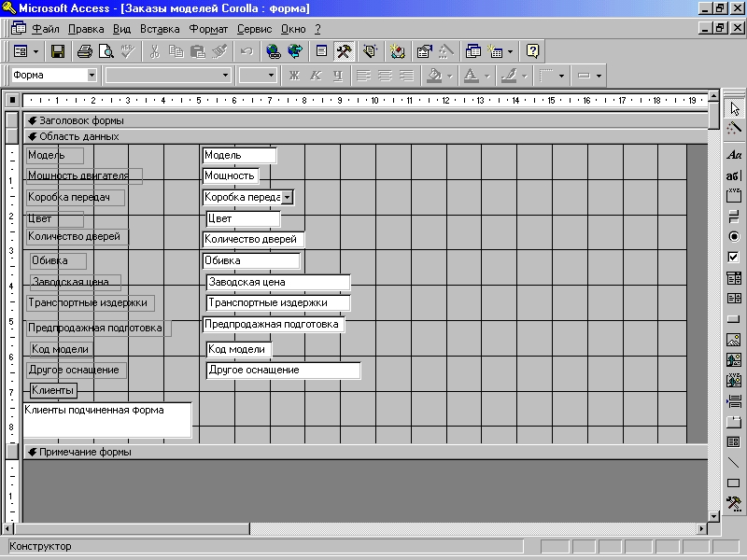Select the Command Button tool
747x560 pixels.
click(734, 319)
